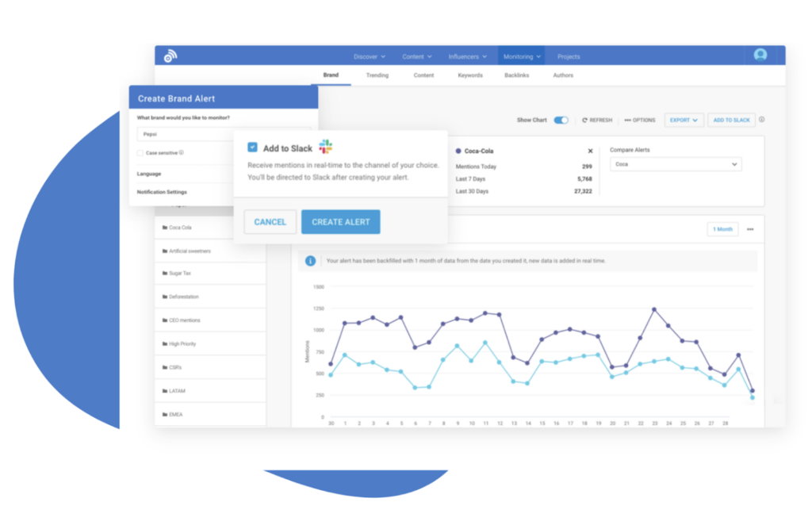Open the High Priority folder
Image resolution: width=812 pixels, height=525 pixels.
[x=210, y=343]
